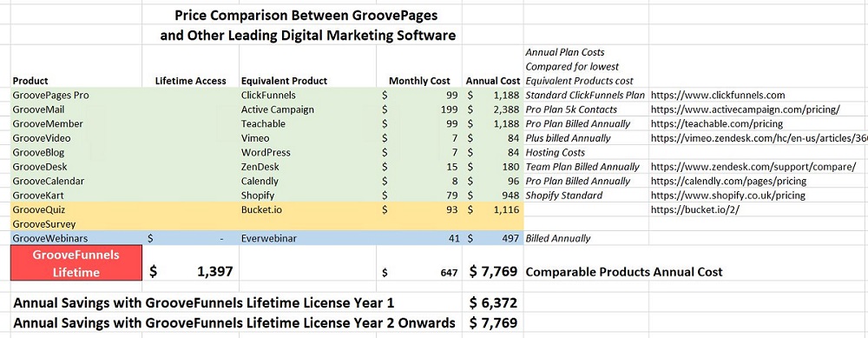Viewport: 868px width, 338px height.
Task: Select the GrooveDesk cell
Action: click(x=76, y=167)
